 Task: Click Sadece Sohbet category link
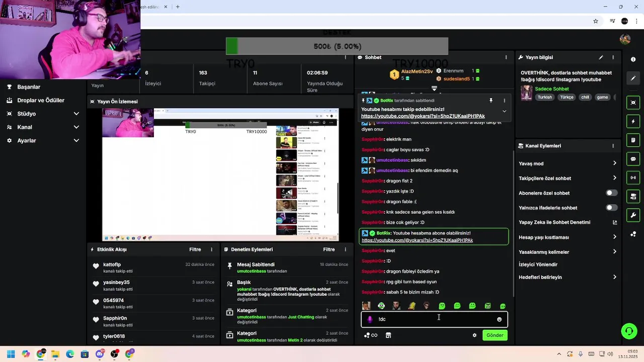click(552, 89)
